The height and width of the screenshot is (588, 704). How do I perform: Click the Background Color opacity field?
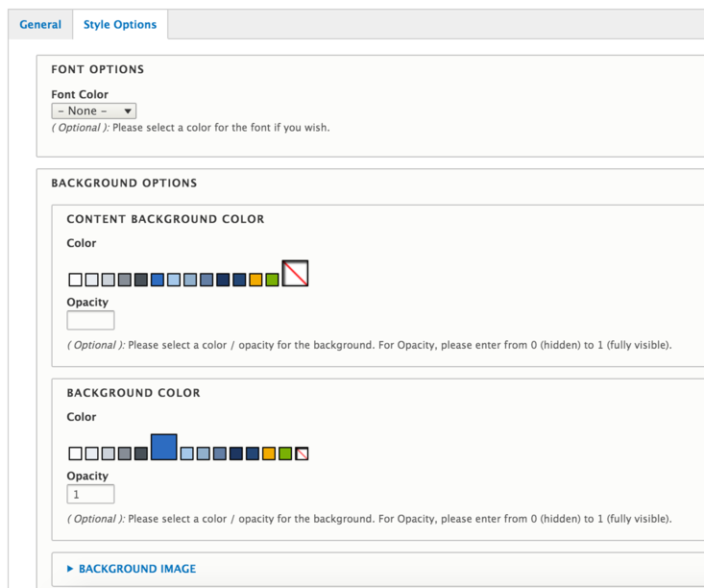click(x=90, y=494)
